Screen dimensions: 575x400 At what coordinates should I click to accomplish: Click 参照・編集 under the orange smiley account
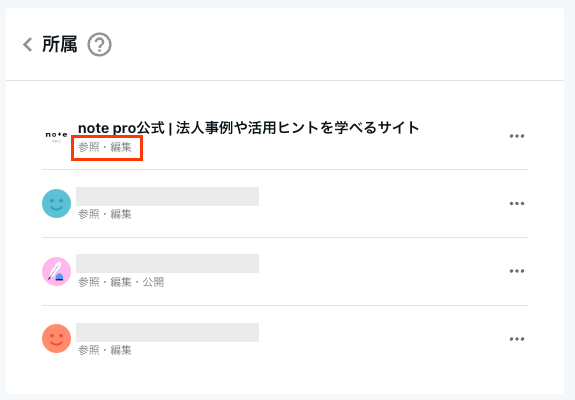[x=105, y=350]
